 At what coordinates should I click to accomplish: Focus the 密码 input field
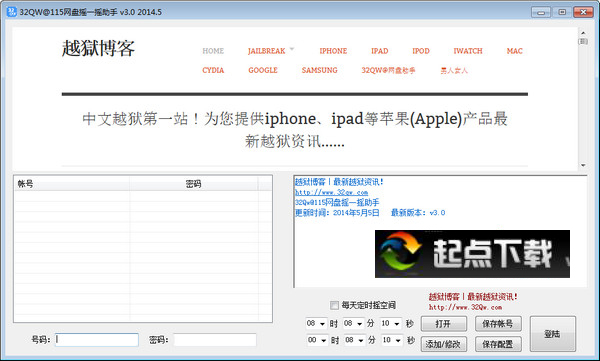coord(215,340)
